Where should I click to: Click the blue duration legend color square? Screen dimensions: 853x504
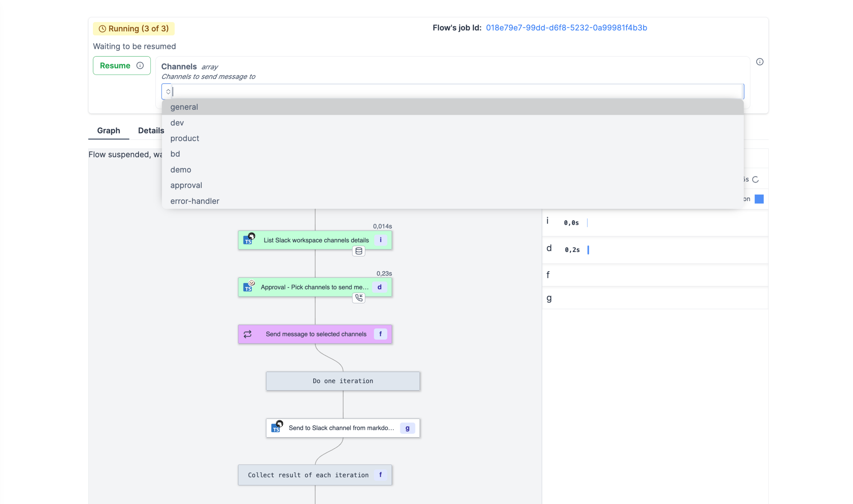pyautogui.click(x=759, y=199)
